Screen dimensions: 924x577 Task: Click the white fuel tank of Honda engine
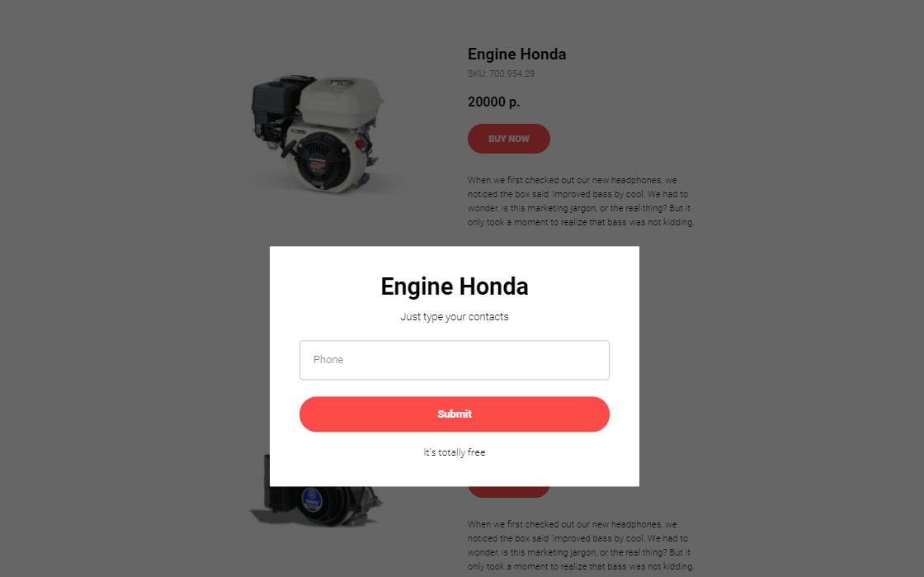tap(342, 100)
